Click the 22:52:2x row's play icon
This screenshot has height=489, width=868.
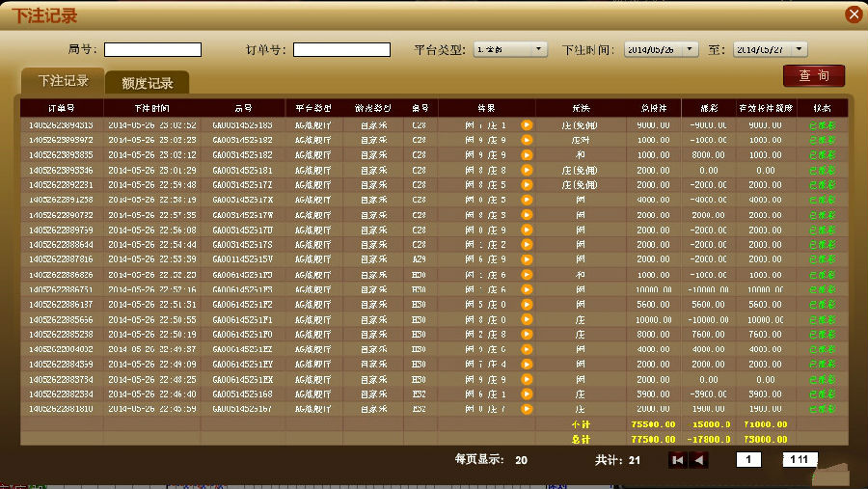click(x=527, y=275)
